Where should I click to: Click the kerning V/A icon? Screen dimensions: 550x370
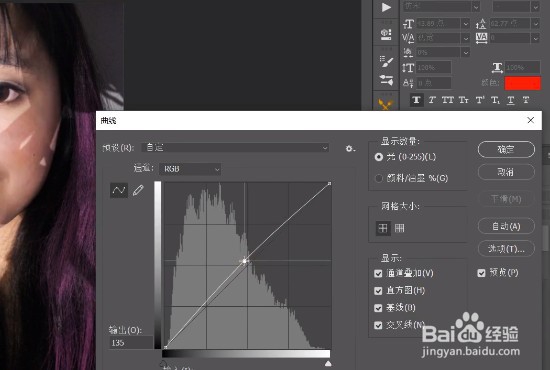tap(408, 38)
